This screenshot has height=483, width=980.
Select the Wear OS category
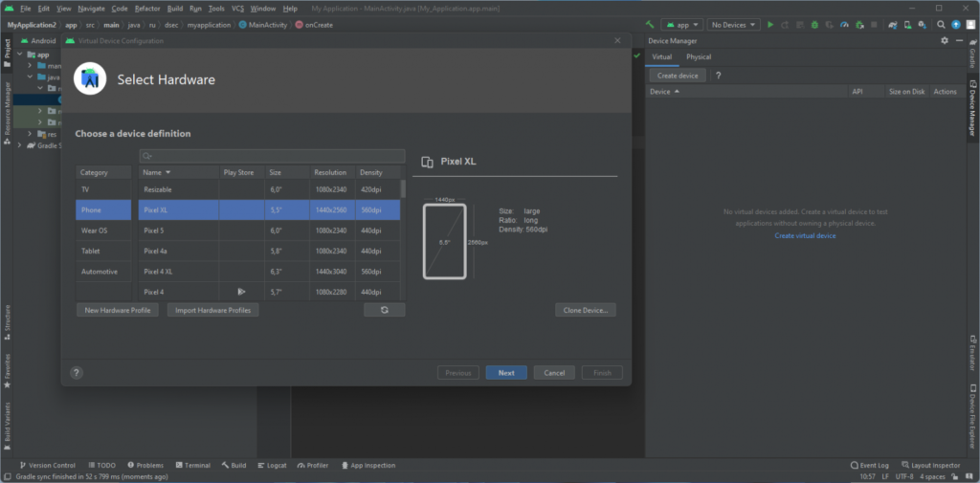pos(103,231)
